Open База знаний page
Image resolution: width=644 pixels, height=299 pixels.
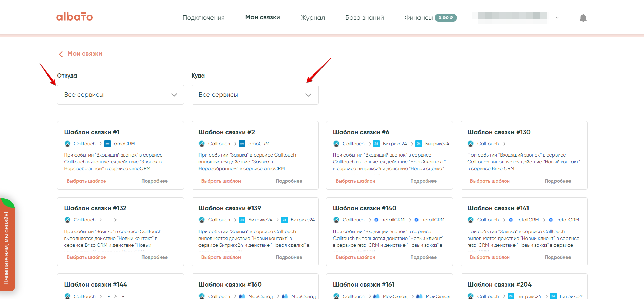(365, 18)
